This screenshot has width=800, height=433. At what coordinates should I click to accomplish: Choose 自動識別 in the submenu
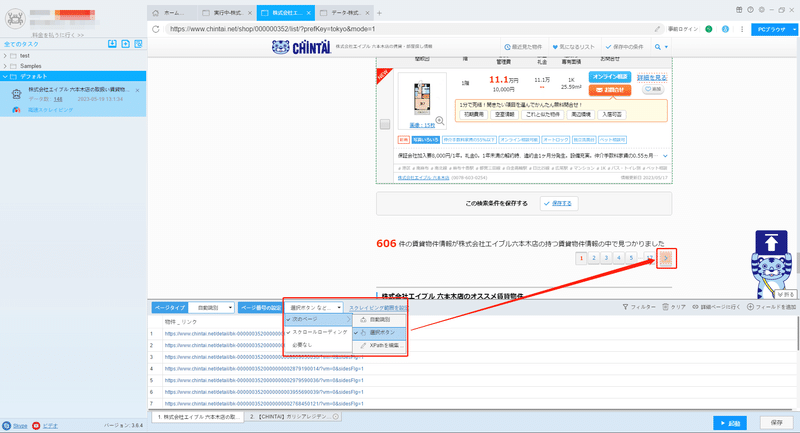point(380,320)
